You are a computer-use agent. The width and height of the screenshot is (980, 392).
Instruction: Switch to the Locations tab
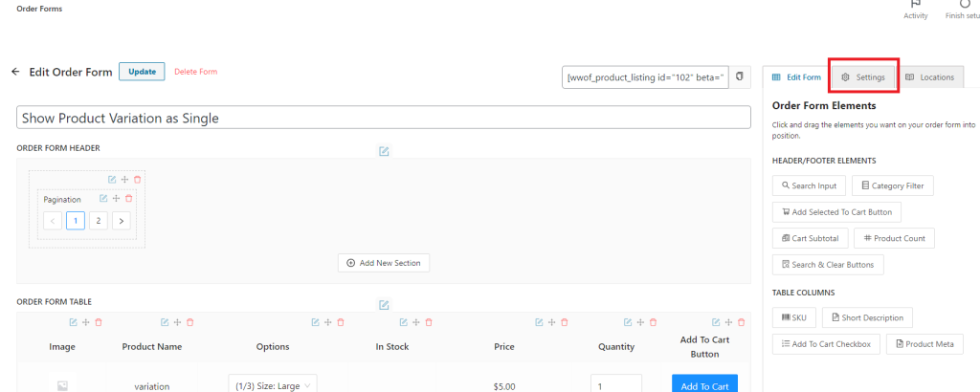930,76
